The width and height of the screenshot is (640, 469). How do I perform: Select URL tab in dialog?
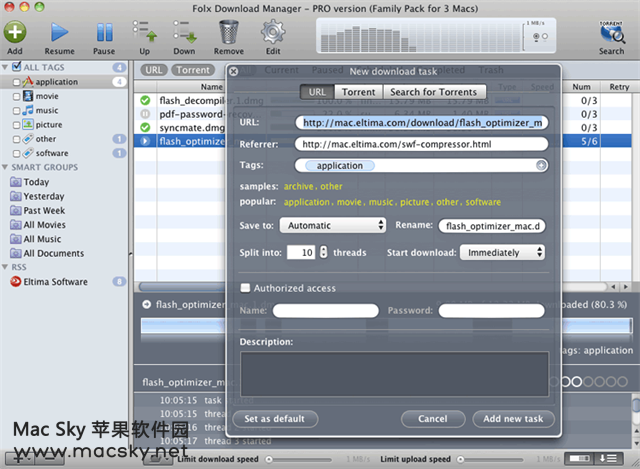tap(317, 92)
